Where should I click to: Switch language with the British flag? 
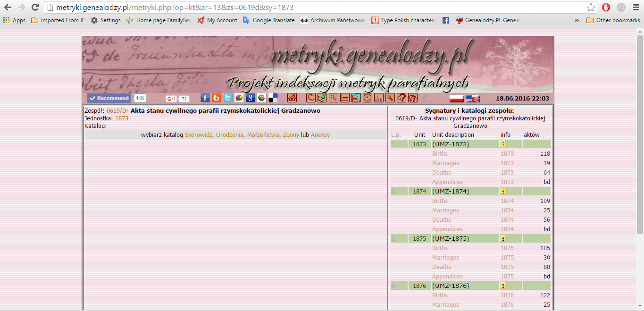pyautogui.click(x=472, y=99)
